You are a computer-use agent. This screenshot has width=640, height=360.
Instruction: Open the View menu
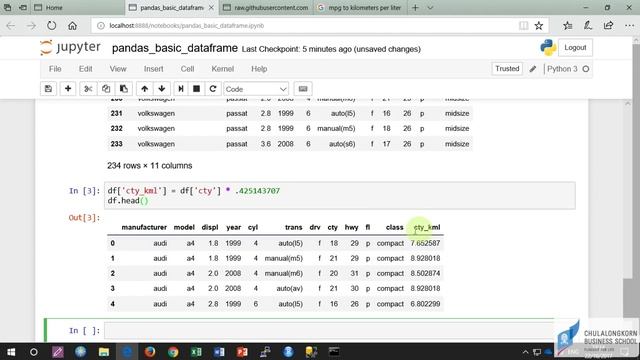click(118, 69)
